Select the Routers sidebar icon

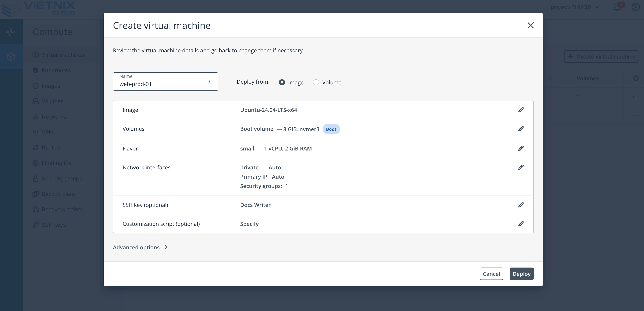pyautogui.click(x=36, y=147)
